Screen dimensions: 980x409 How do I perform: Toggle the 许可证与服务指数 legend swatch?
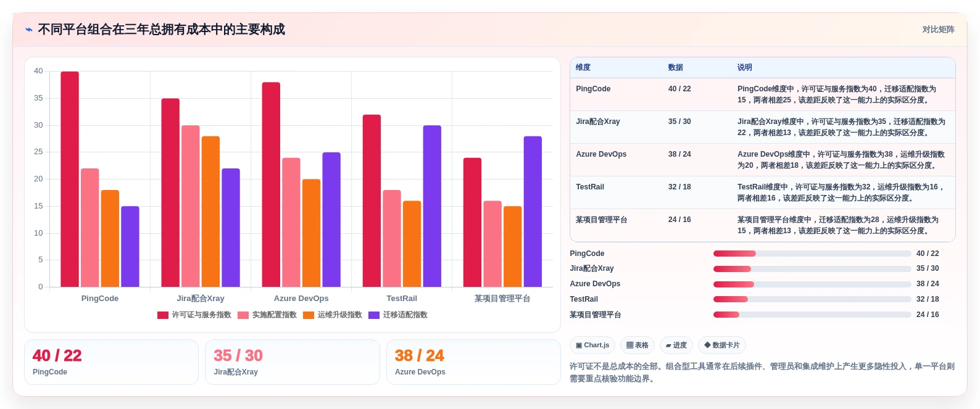click(x=163, y=315)
